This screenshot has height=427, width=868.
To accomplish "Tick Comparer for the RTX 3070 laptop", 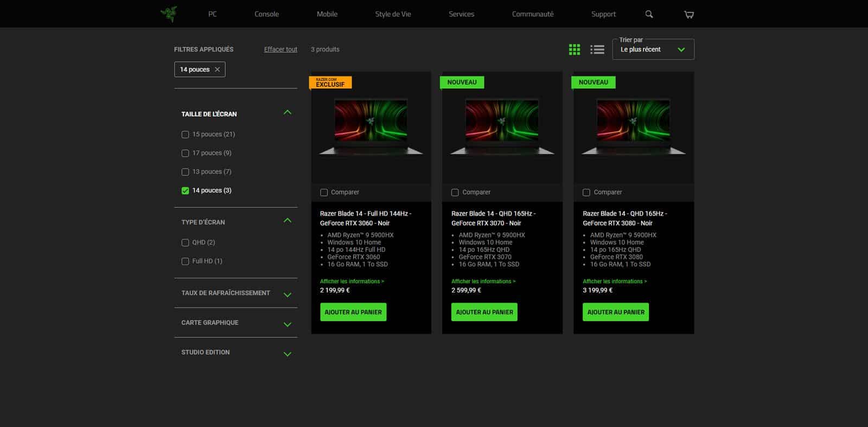I will click(x=455, y=192).
